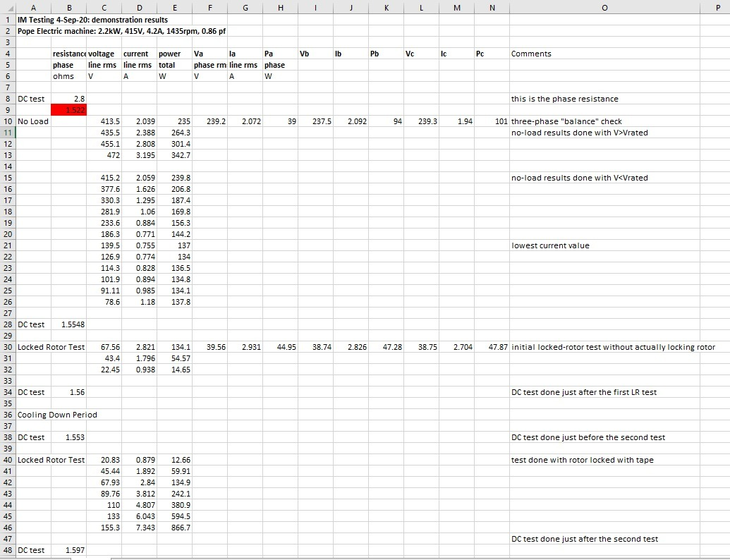The height and width of the screenshot is (560, 730).
Task: Click comment 'initial locked-rotor test without actually locking rotor'
Action: tap(613, 347)
